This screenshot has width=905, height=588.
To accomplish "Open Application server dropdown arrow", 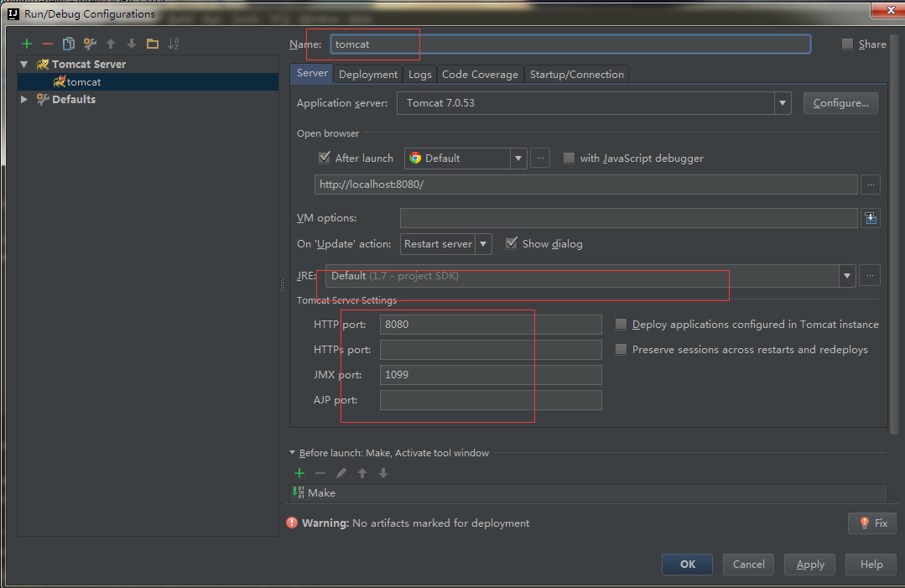I will [x=783, y=103].
